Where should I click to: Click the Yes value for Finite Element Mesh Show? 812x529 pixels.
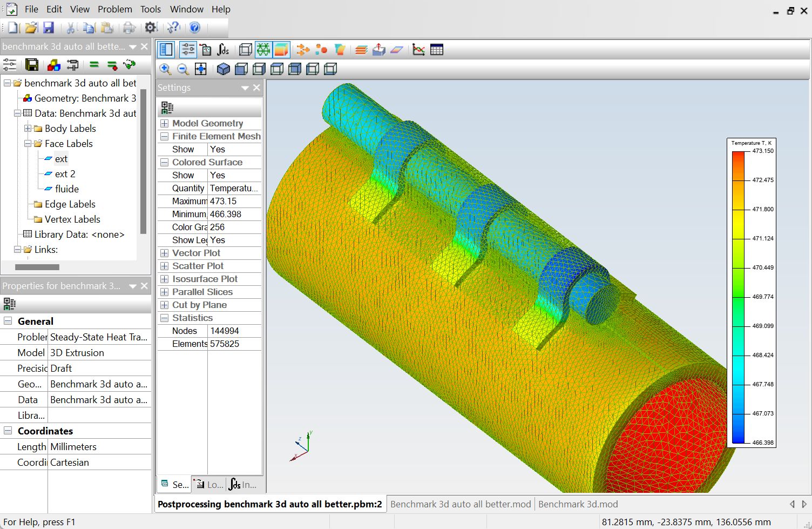tap(234, 150)
